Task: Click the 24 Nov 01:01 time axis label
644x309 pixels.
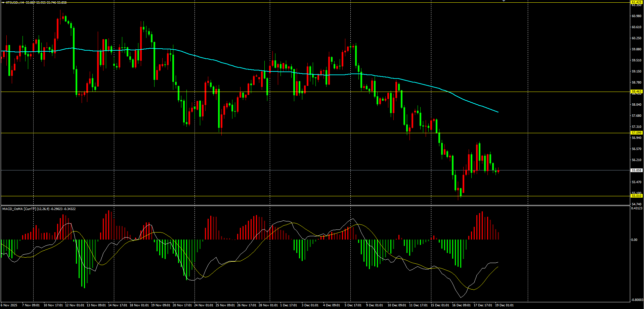Action: point(205,305)
